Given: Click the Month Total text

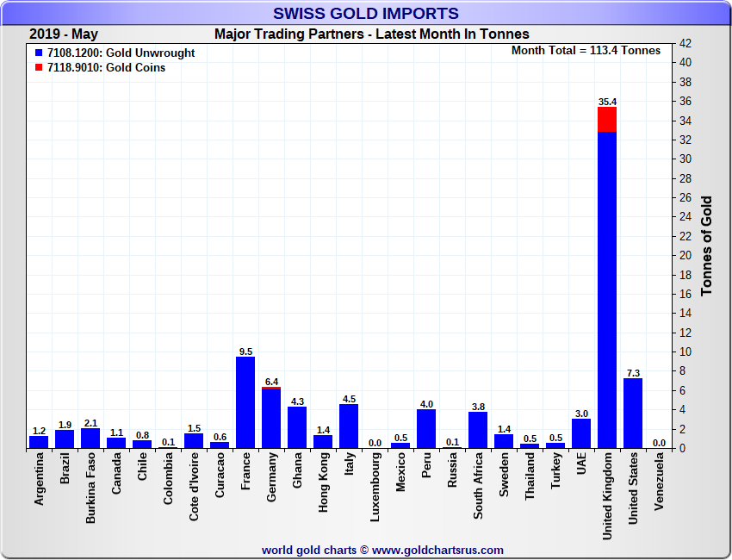Looking at the screenshot, I should tap(586, 51).
